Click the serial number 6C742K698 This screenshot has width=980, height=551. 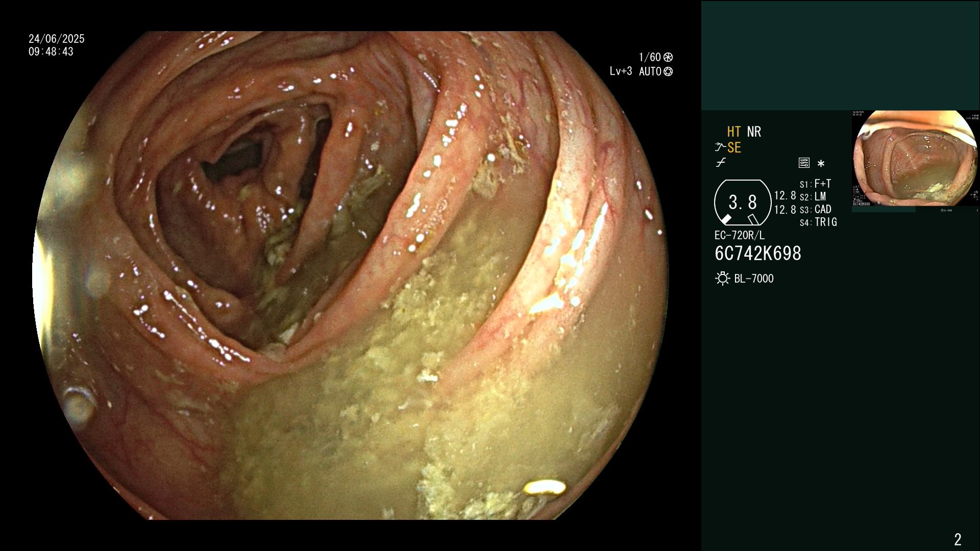tap(758, 253)
